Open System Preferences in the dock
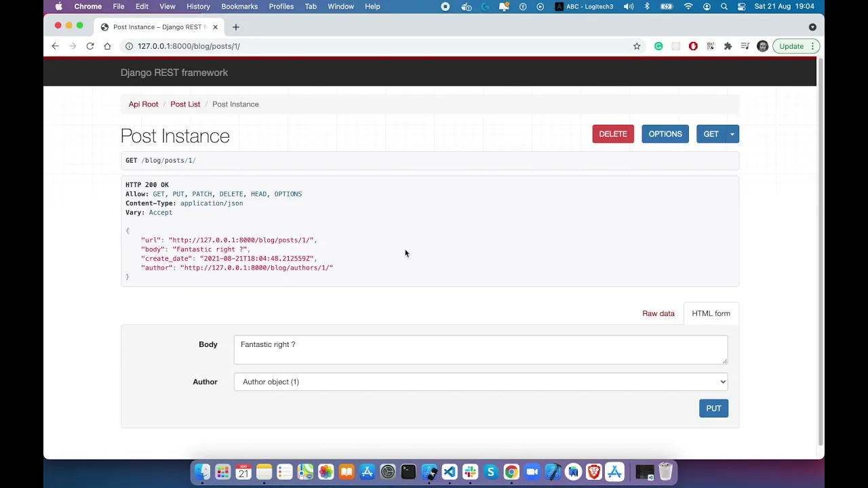Screen dimensions: 868x488 388,472
